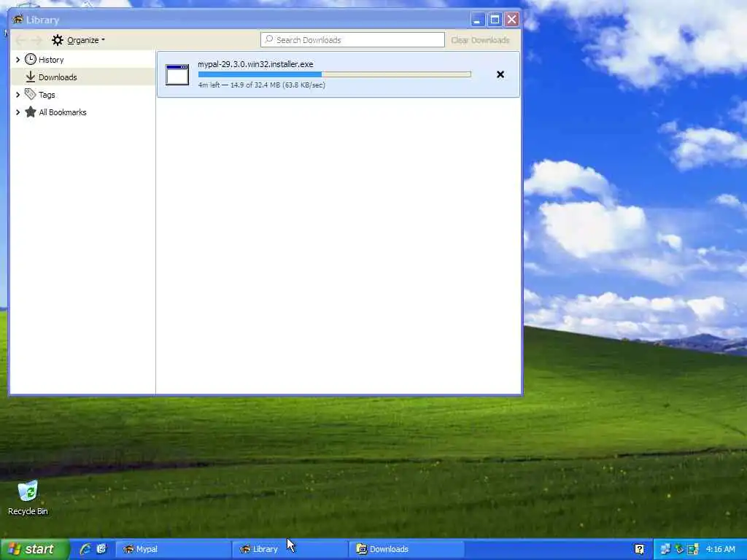Select Tags in the sidebar

(47, 95)
